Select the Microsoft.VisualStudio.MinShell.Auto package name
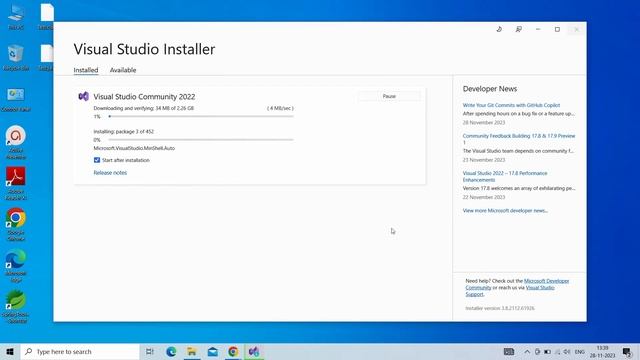640x360 pixels. [134, 148]
